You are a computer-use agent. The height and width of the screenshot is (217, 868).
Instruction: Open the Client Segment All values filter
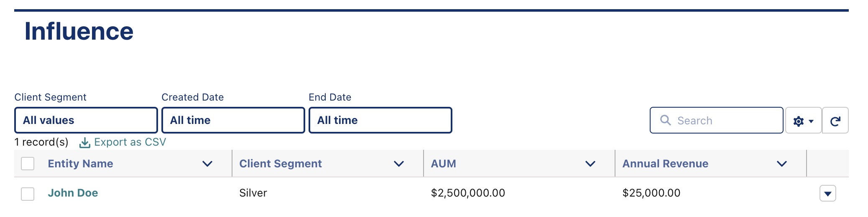[x=86, y=120]
